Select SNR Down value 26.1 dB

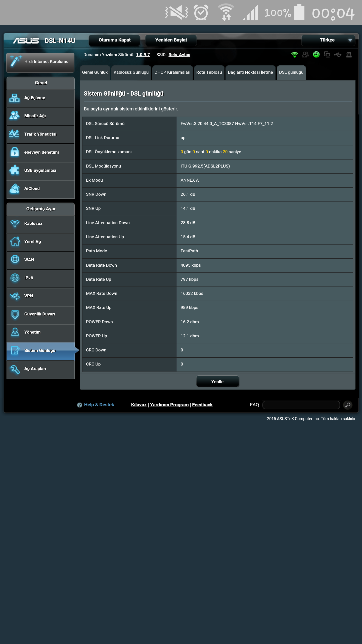(188, 194)
